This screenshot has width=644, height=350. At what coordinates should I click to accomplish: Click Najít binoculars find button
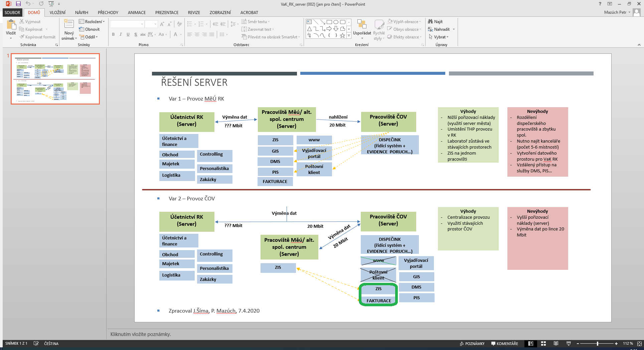coord(435,21)
